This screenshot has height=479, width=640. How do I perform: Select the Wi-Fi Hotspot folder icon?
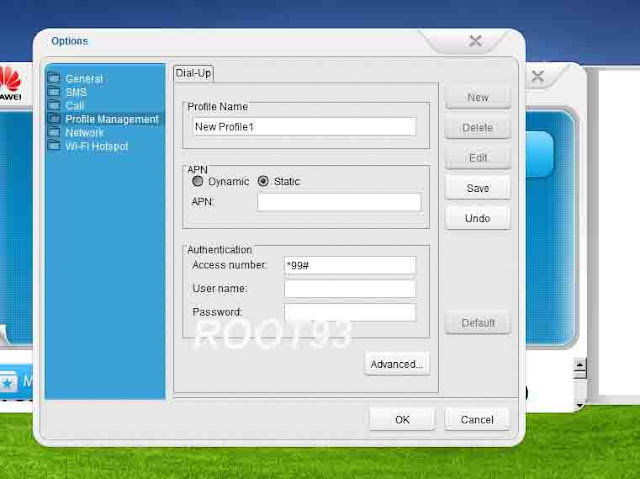[54, 145]
